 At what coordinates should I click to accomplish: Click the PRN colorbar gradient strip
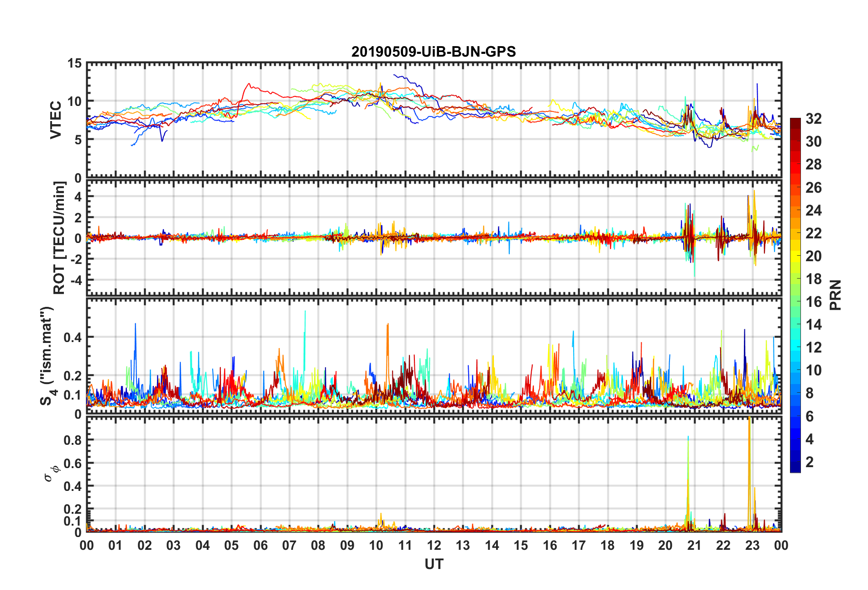795,295
